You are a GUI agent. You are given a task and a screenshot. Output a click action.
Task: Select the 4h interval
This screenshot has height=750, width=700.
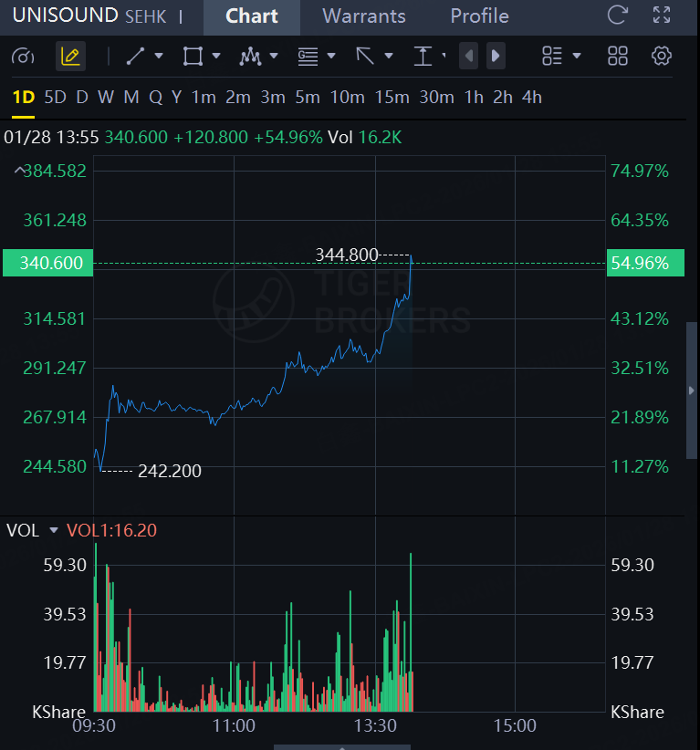coord(531,98)
